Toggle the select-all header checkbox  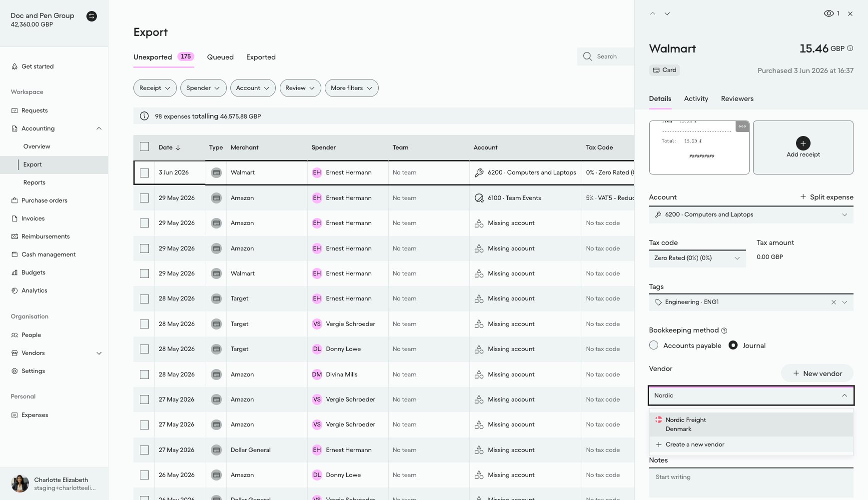(x=144, y=146)
